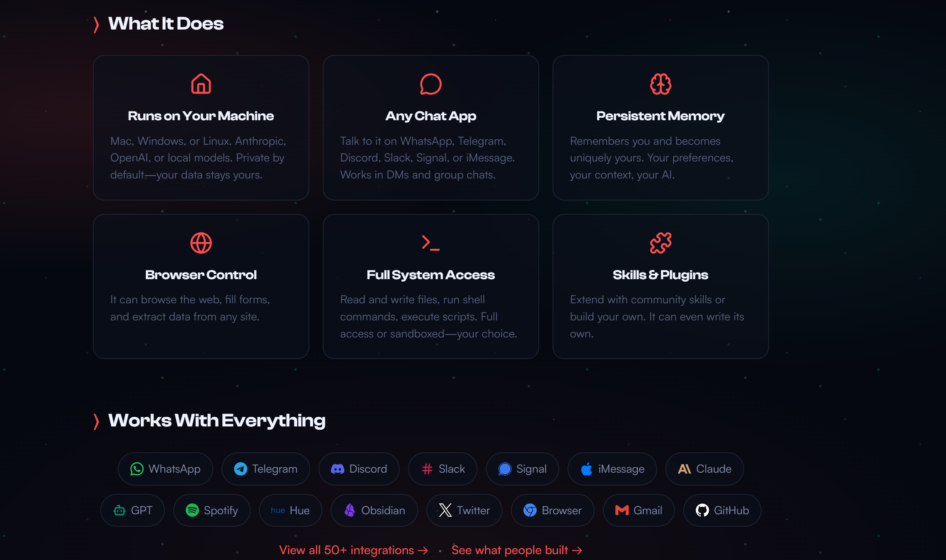Click the Gmail integration chip
Image resolution: width=946 pixels, height=560 pixels.
tap(639, 510)
